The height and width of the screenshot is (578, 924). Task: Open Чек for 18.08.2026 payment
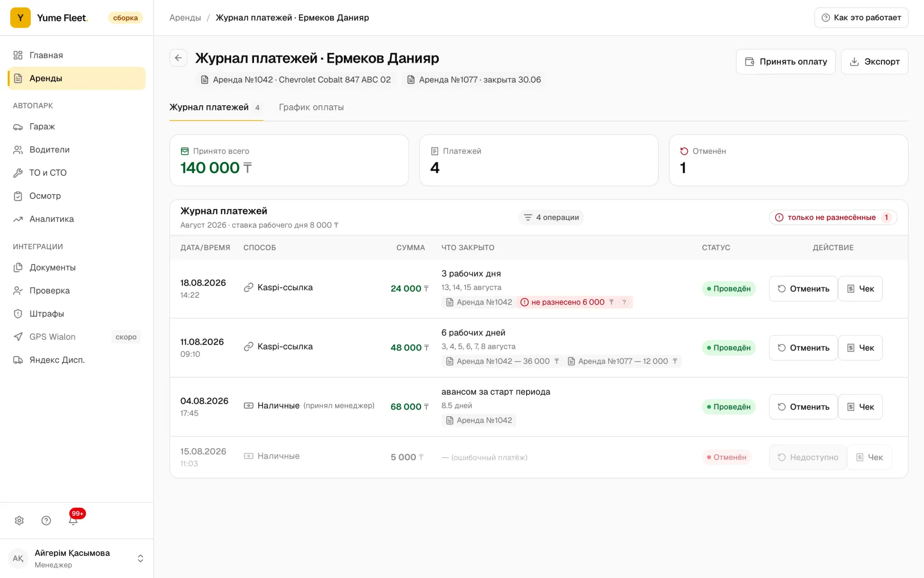pyautogui.click(x=860, y=289)
